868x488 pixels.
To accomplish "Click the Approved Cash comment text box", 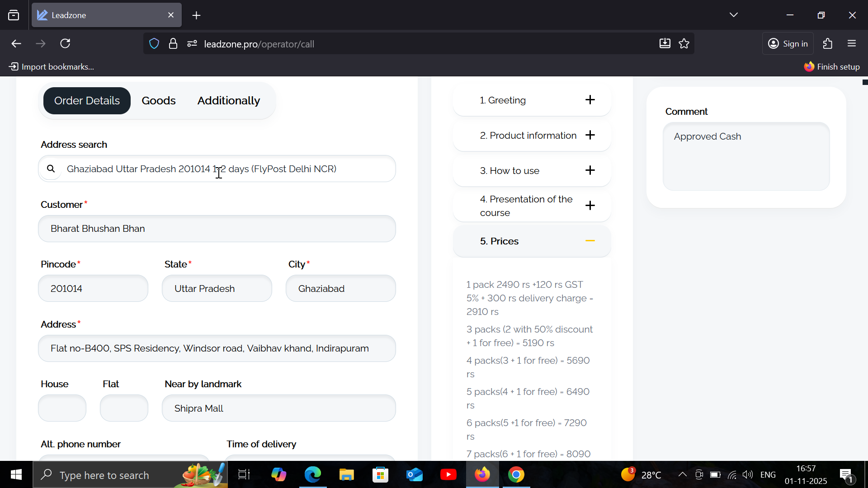I will (x=746, y=156).
